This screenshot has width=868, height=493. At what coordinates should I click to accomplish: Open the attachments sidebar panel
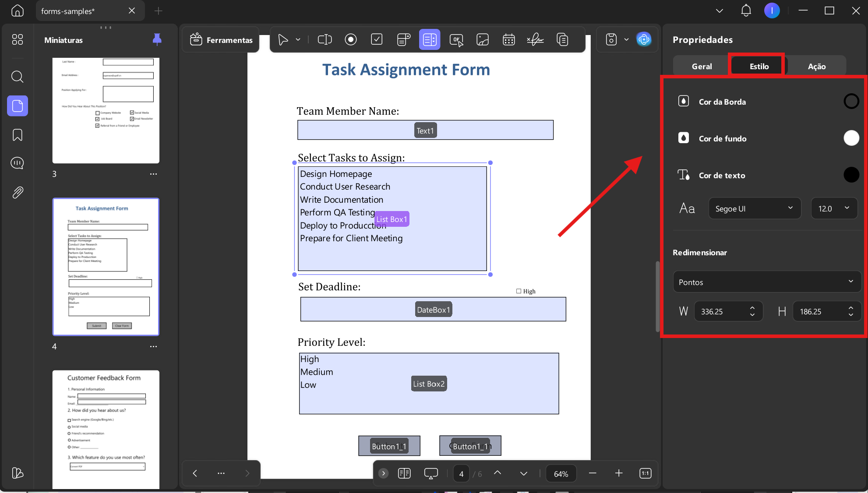18,192
